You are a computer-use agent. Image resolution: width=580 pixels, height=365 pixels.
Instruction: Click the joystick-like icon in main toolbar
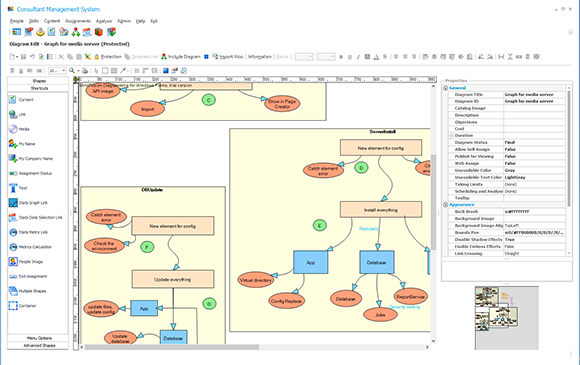(40, 32)
